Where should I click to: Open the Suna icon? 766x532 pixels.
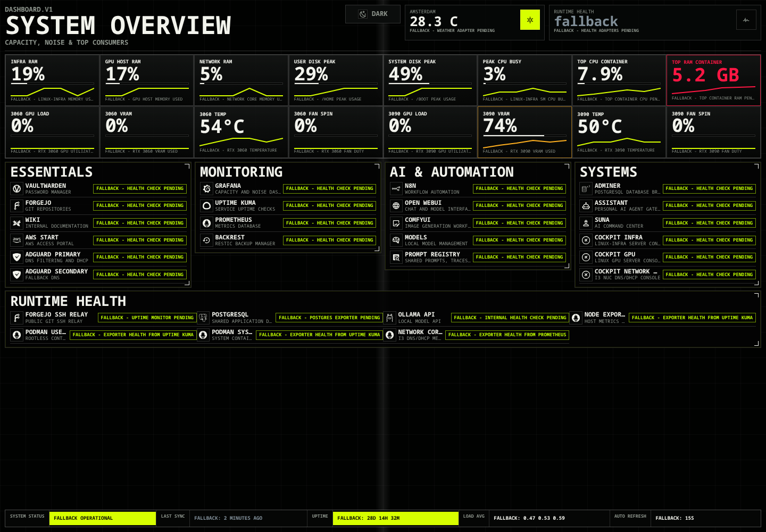tap(586, 223)
